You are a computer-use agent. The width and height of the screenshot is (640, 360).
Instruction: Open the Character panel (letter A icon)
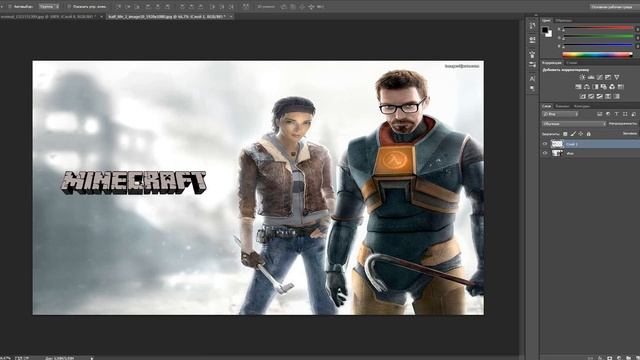[x=532, y=78]
